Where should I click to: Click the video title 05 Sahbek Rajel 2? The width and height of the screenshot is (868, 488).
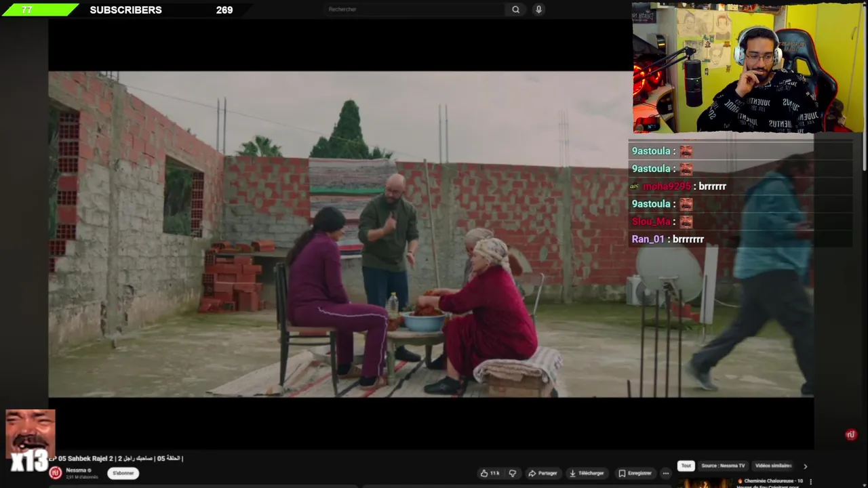coord(115,459)
